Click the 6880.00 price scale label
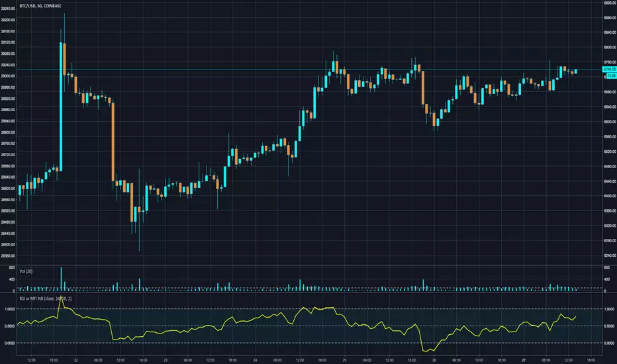This screenshot has height=364, width=617. (x=610, y=18)
